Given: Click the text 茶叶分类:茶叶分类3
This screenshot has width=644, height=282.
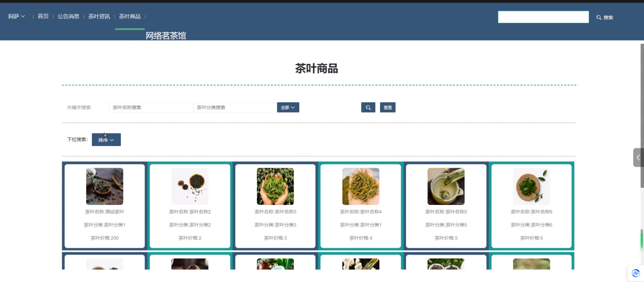Looking at the screenshot, I should tap(275, 225).
